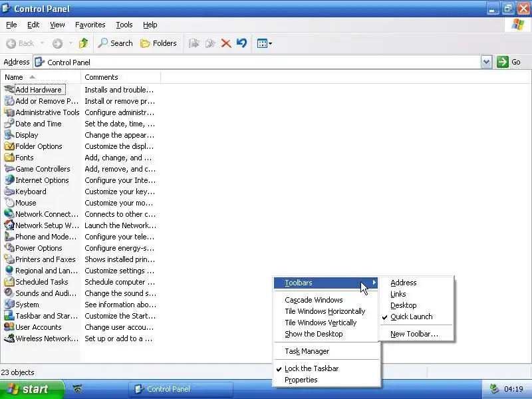Launch Task Manager from context menu
The height and width of the screenshot is (399, 532).
coord(327,351)
